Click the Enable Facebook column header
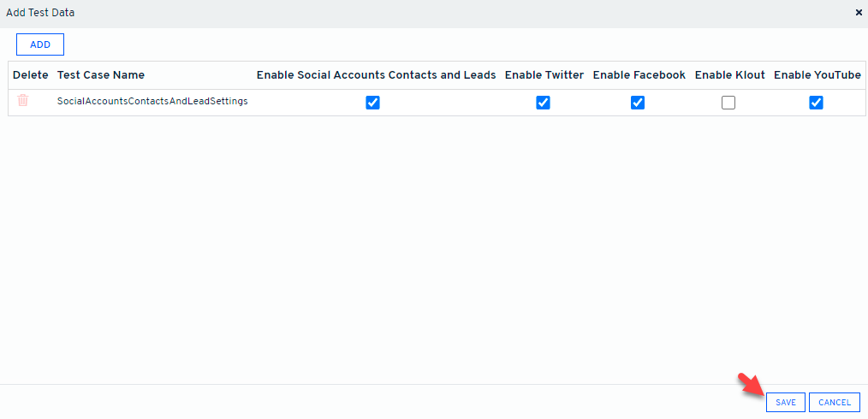This screenshot has width=868, height=419. point(639,75)
